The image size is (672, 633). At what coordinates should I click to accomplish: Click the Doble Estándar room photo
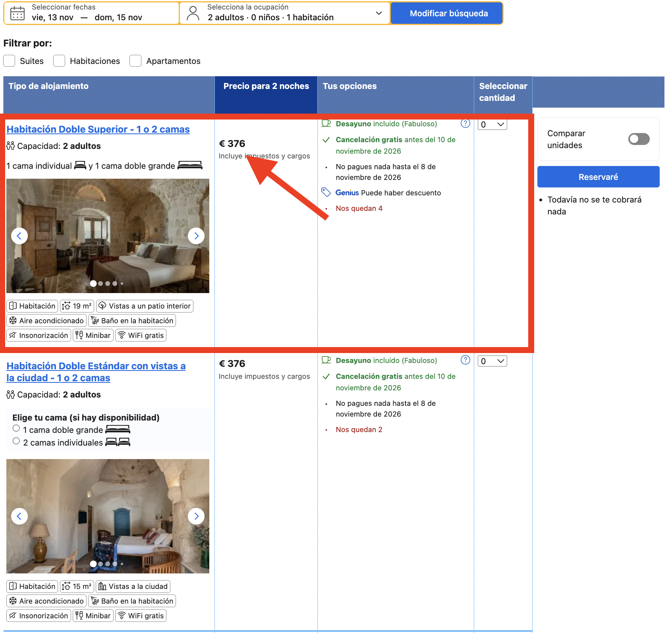[108, 516]
